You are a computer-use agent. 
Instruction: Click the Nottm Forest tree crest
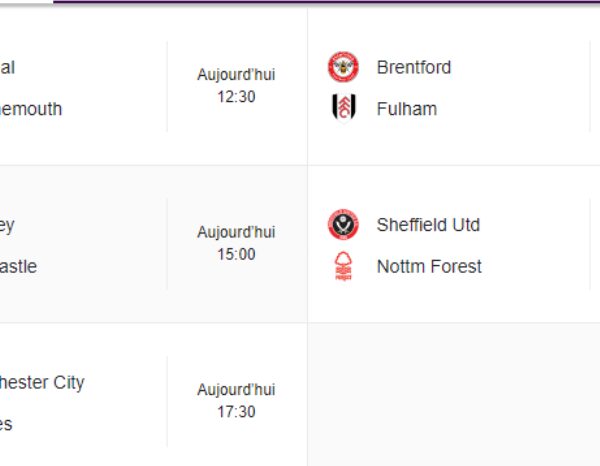(343, 266)
